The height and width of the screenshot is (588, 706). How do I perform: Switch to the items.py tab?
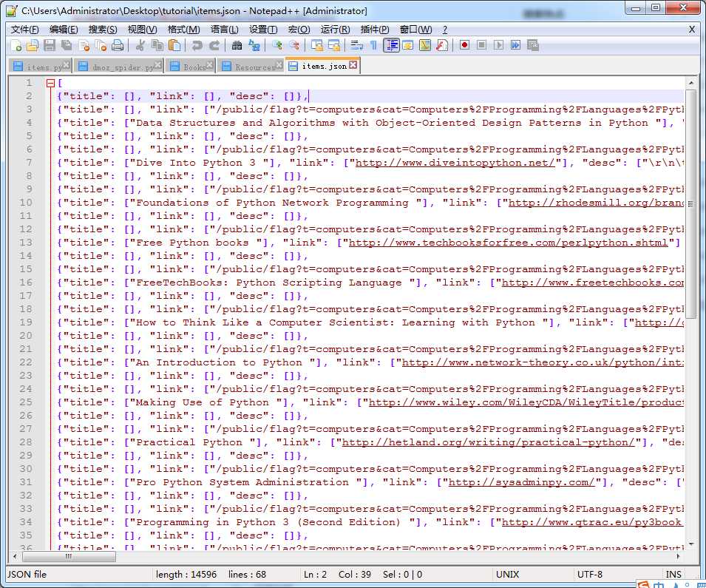[x=40, y=67]
